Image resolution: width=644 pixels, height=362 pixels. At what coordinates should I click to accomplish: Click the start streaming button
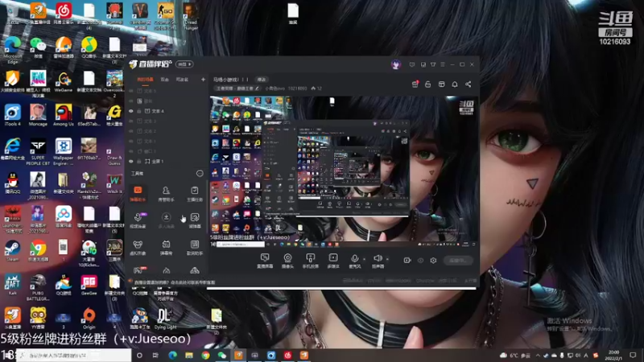[x=458, y=260]
